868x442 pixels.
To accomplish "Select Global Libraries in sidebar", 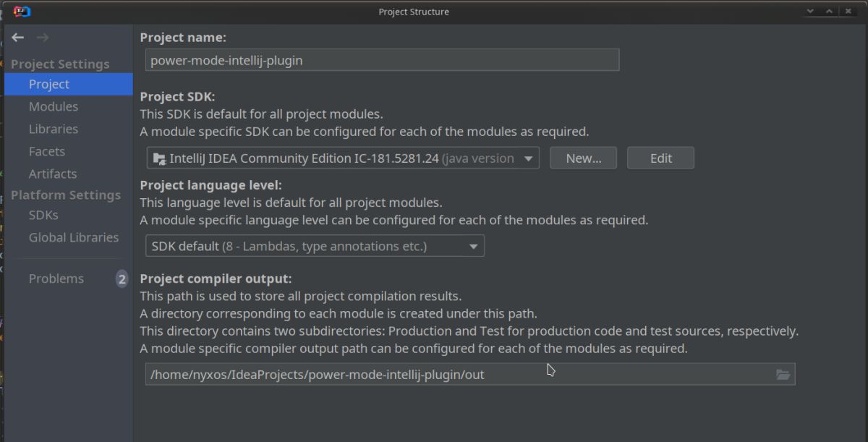I will 74,237.
